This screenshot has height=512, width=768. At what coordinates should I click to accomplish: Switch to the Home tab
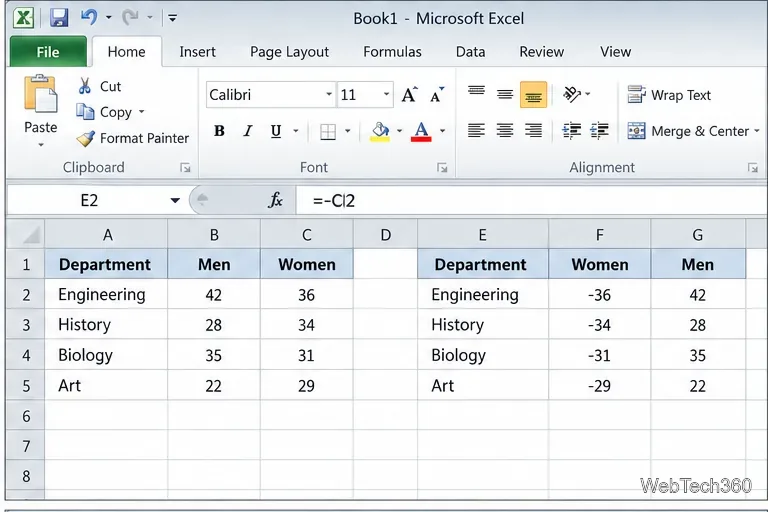point(126,52)
